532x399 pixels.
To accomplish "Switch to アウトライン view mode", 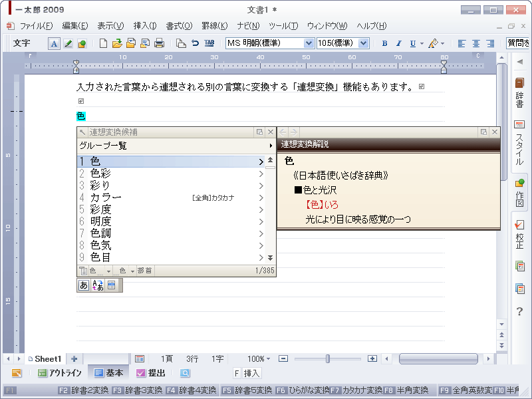I will (60, 373).
